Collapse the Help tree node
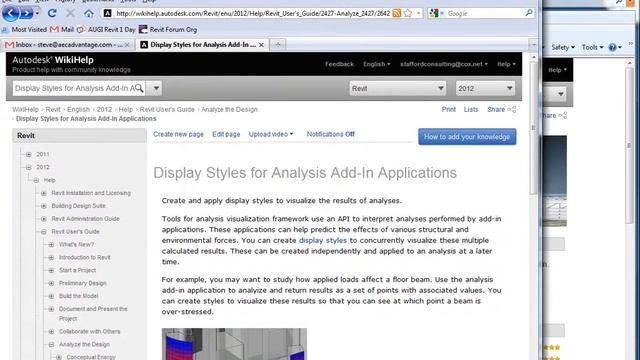The image size is (640, 360). [x=36, y=180]
